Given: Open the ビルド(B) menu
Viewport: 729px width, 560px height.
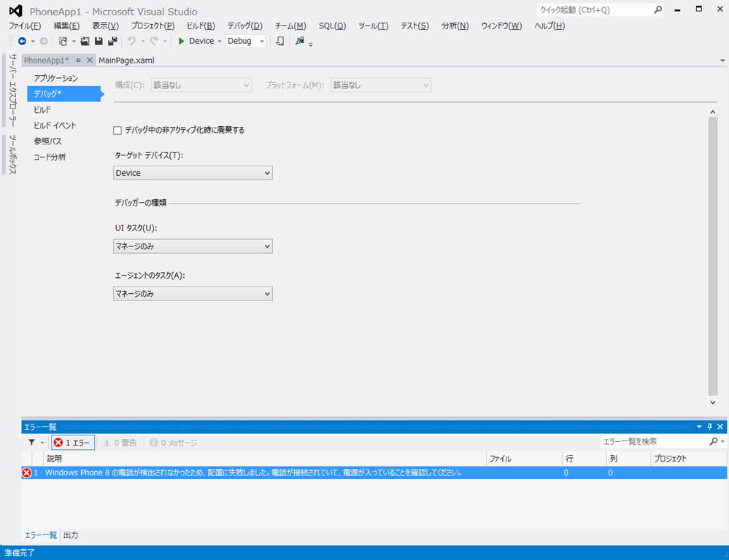Looking at the screenshot, I should pos(201,26).
